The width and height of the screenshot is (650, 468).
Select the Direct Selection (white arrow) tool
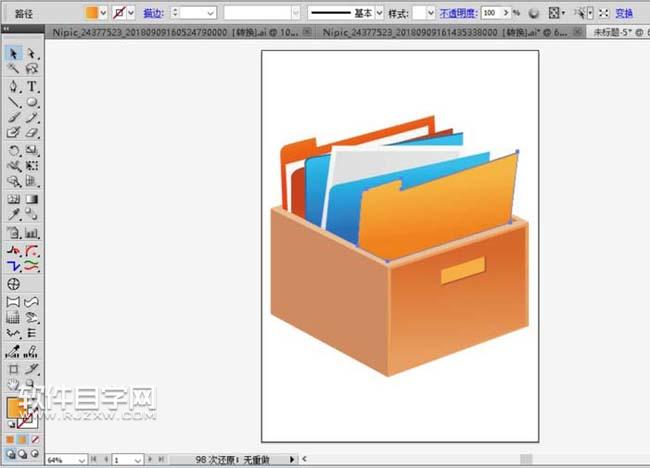[x=32, y=54]
